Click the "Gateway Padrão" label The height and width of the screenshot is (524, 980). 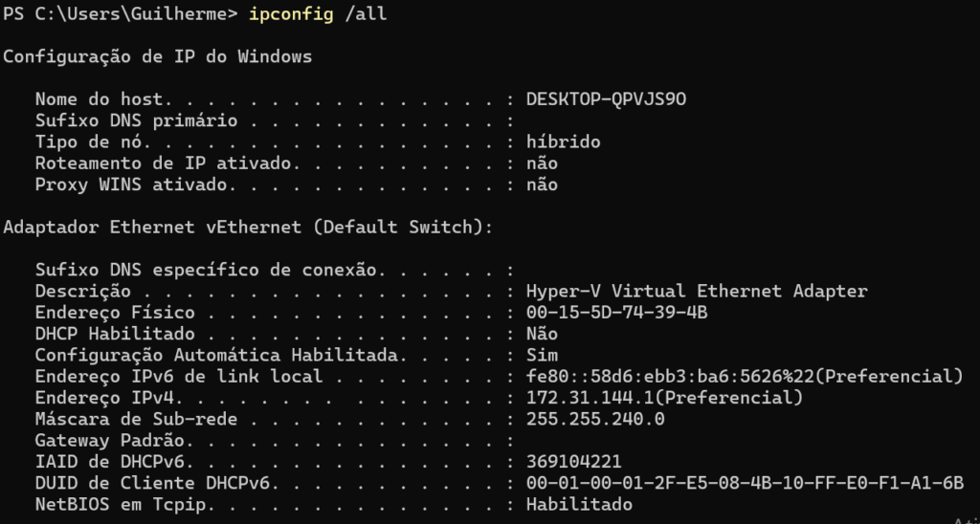(109, 441)
